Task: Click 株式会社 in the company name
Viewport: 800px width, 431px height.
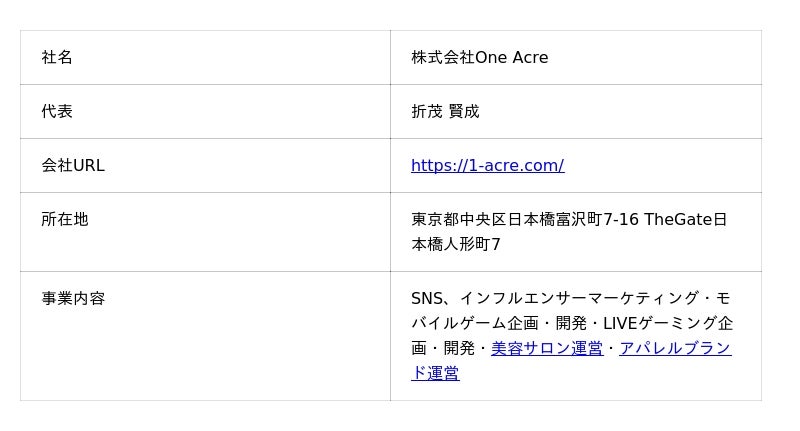Action: (442, 58)
